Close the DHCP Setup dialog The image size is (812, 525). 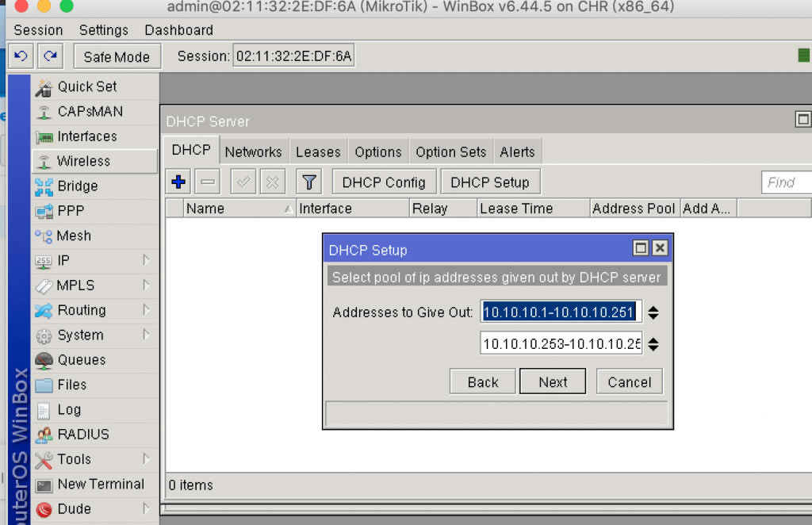tap(660, 248)
